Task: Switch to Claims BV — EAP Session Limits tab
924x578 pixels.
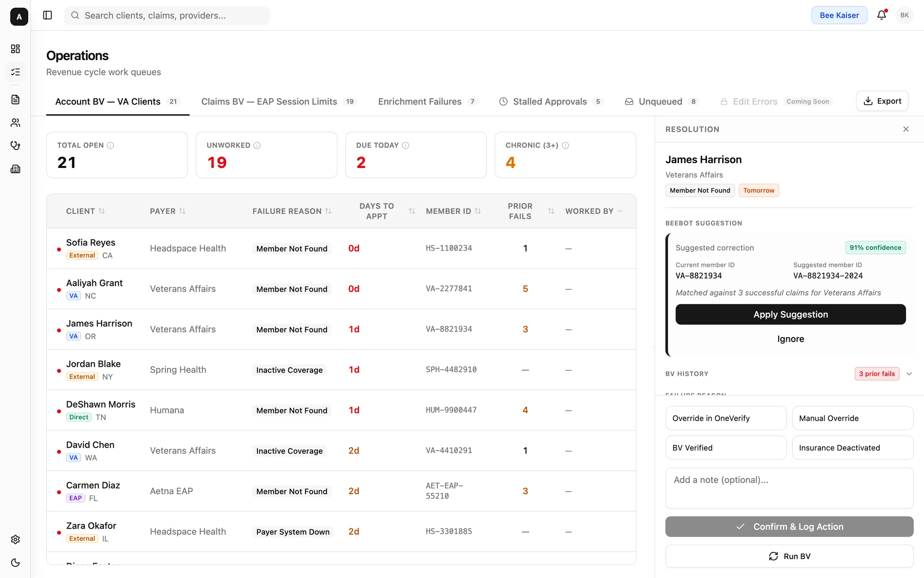Action: click(279, 101)
